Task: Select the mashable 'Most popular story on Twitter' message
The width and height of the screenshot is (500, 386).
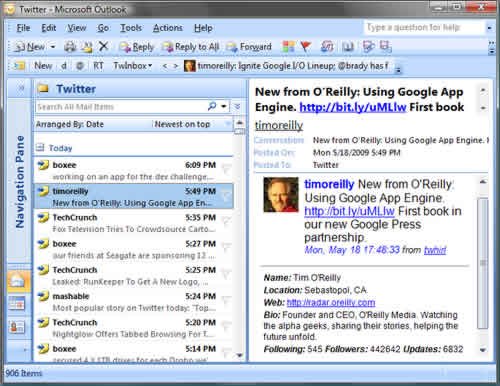Action: click(133, 302)
